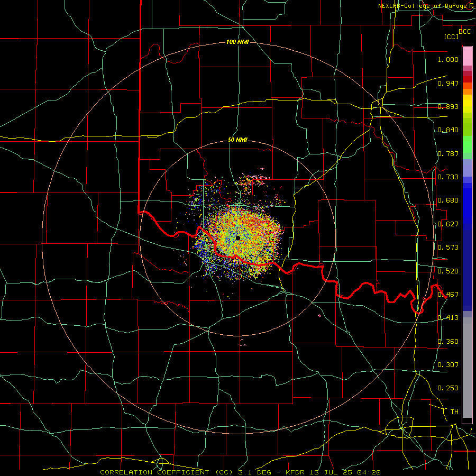Click the 0.253 color scale value

click(x=448, y=388)
